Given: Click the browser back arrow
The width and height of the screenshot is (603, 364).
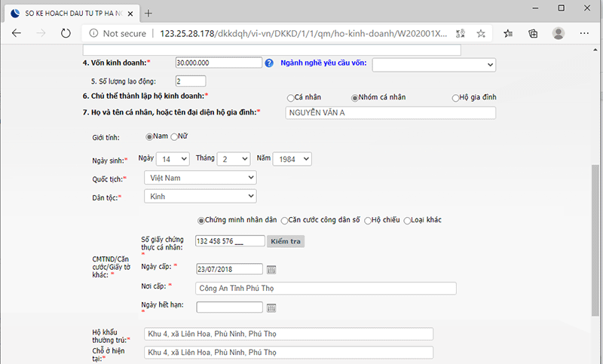Looking at the screenshot, I should pyautogui.click(x=16, y=33).
